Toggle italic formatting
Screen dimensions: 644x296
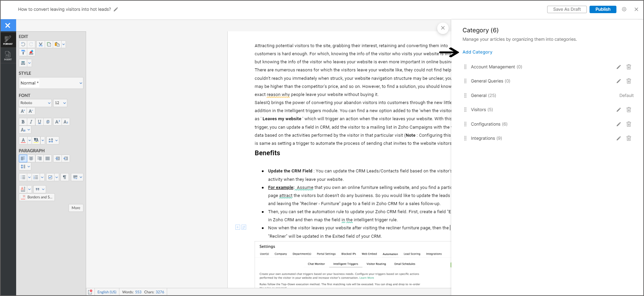coord(31,122)
